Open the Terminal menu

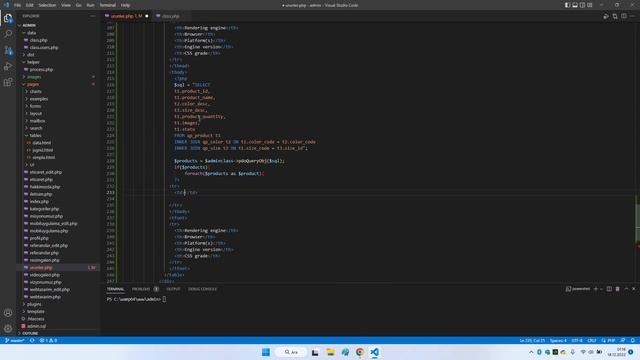[x=108, y=5]
